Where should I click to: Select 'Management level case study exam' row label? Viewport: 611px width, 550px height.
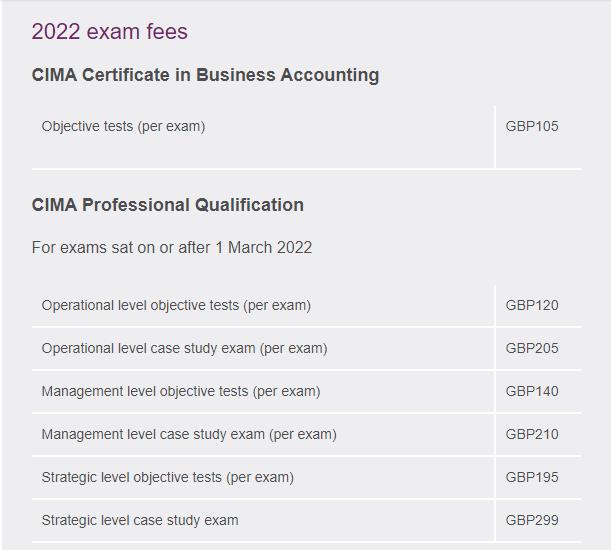click(x=189, y=434)
